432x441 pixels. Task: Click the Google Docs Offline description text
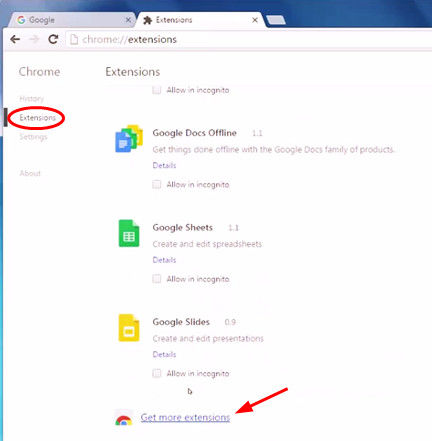tap(273, 150)
